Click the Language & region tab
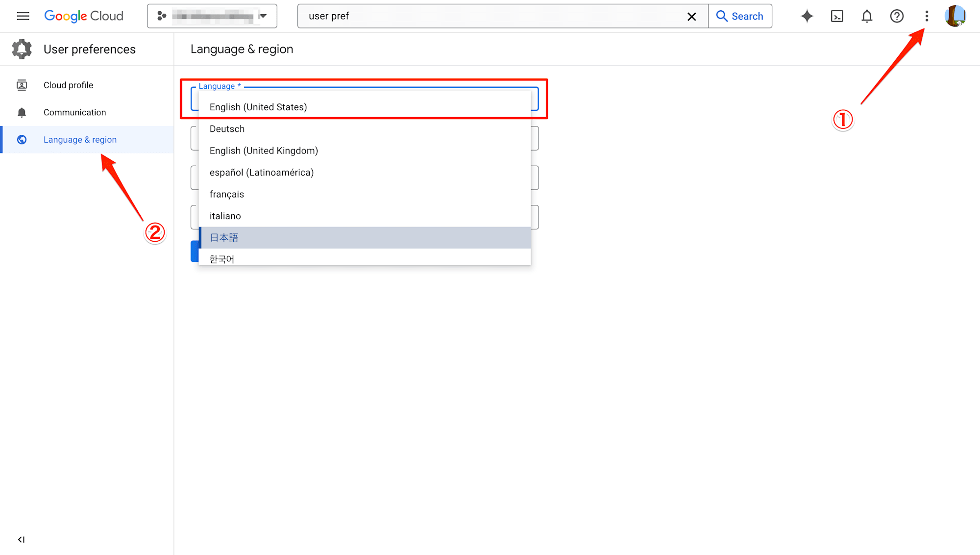Image resolution: width=980 pixels, height=555 pixels. [79, 139]
